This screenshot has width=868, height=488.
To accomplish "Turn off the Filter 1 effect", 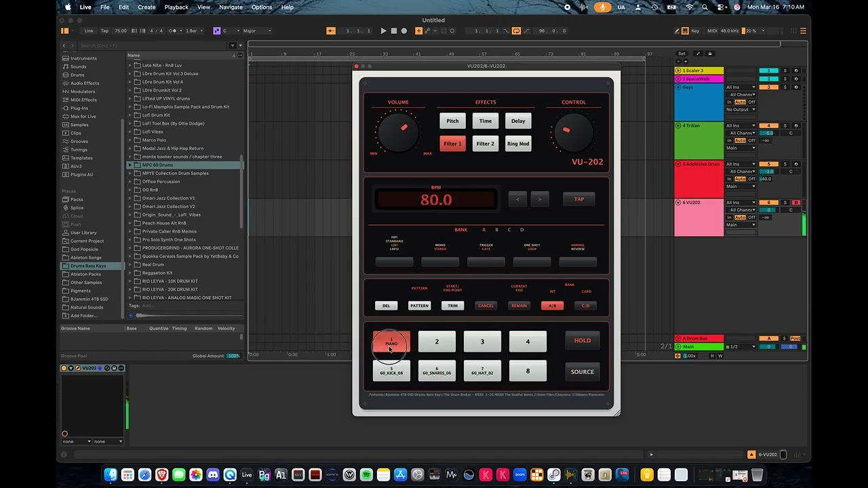I will 452,144.
